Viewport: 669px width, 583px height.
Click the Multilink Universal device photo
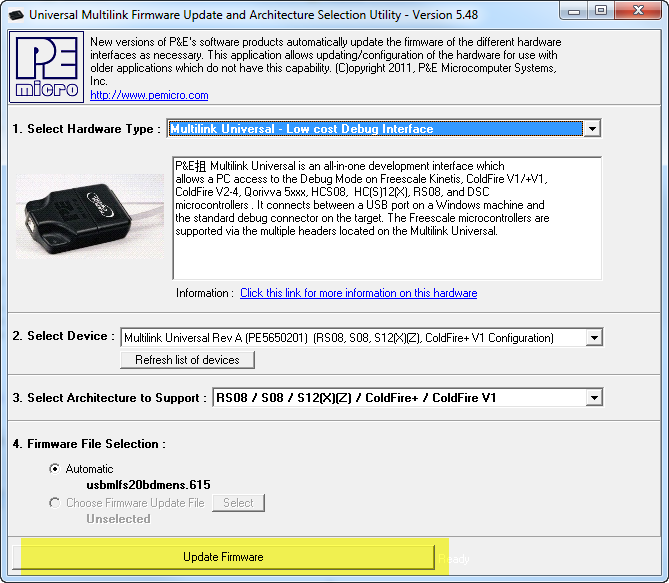[90, 216]
